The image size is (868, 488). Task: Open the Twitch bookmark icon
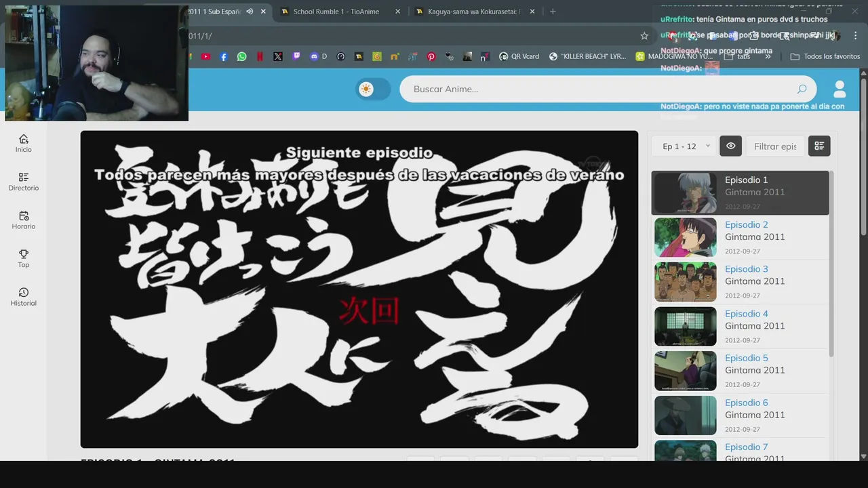(296, 56)
